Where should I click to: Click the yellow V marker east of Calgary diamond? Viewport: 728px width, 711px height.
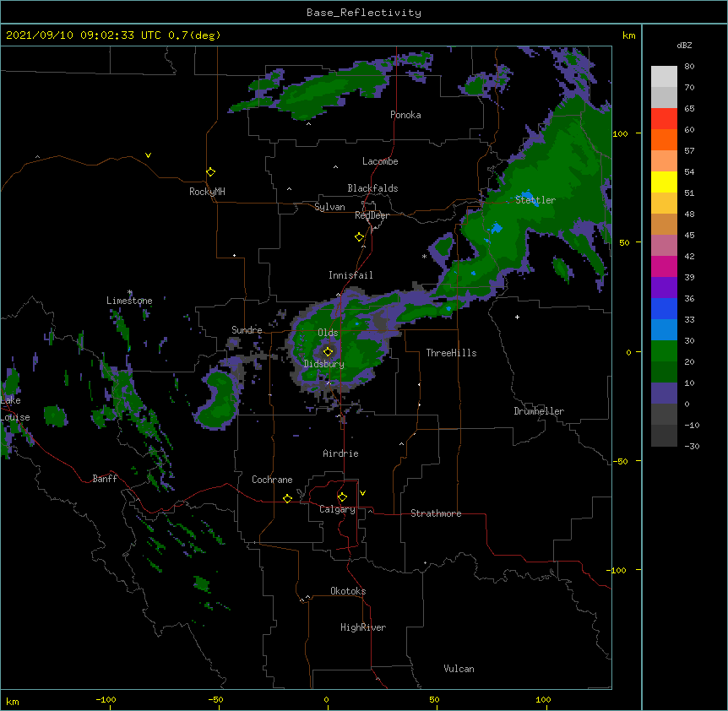coord(362,493)
